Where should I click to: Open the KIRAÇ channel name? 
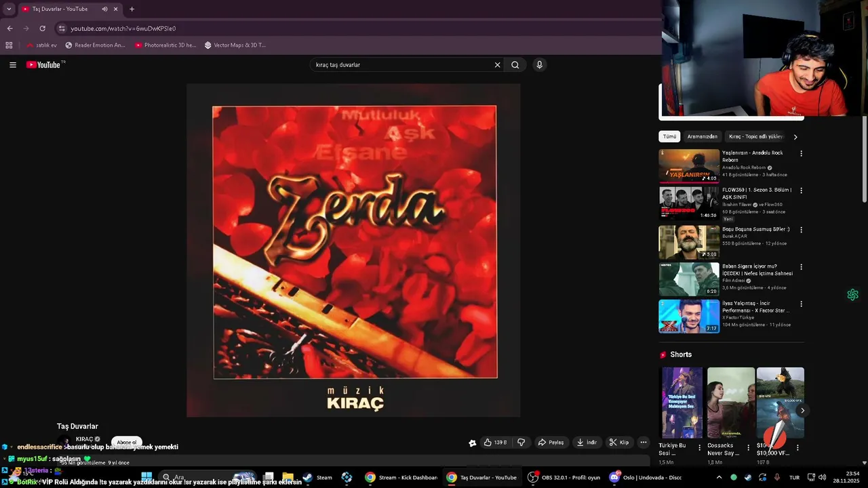(85, 439)
